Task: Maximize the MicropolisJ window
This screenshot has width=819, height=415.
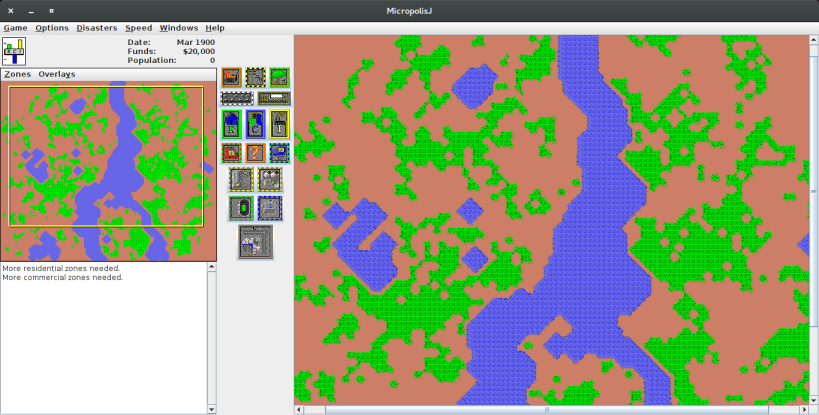Action: [x=51, y=11]
